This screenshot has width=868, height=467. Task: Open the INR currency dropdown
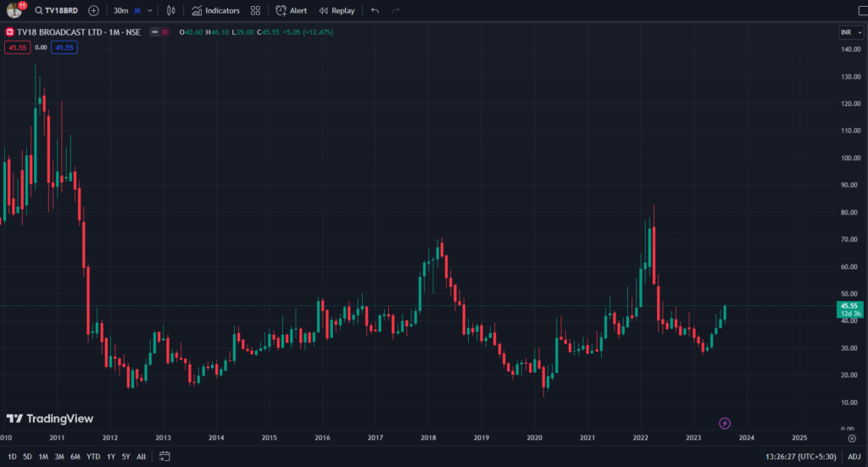[851, 32]
